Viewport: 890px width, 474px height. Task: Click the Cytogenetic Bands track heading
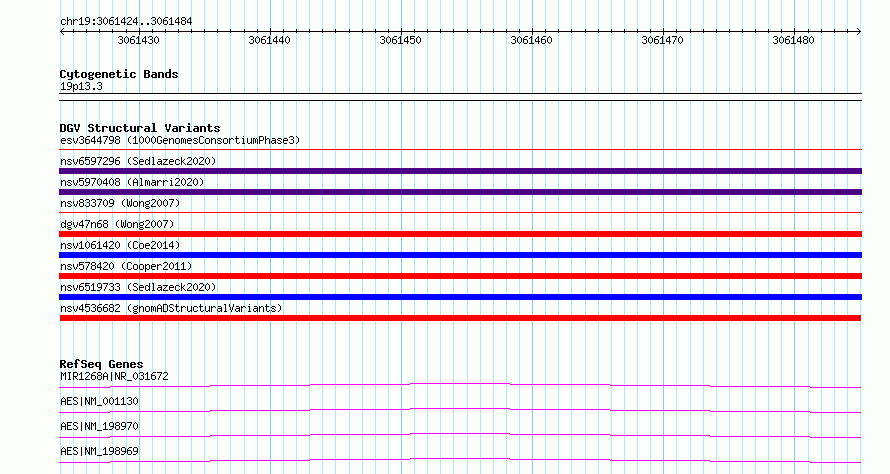pyautogui.click(x=119, y=74)
